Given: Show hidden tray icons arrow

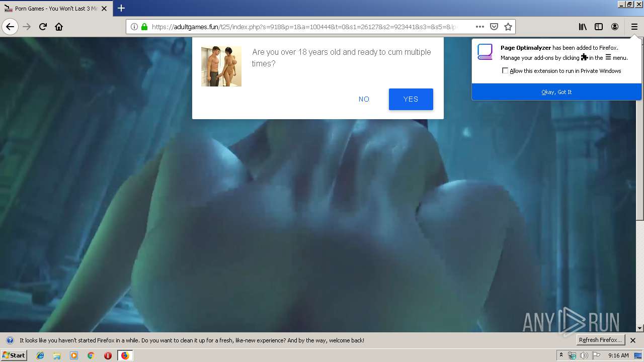Looking at the screenshot, I should pyautogui.click(x=561, y=355).
